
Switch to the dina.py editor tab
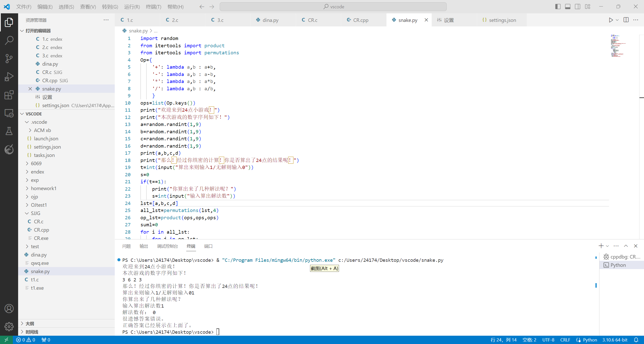coord(270,20)
